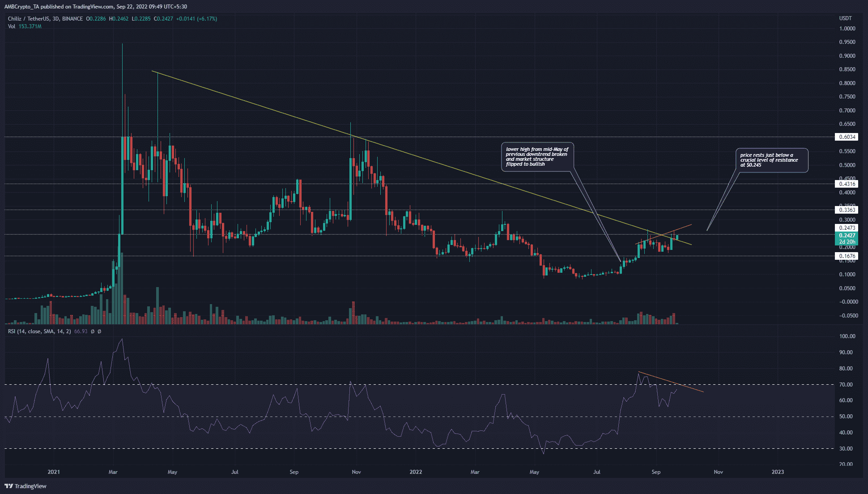868x494 pixels.
Task: Select the 'price rests just below' annotation box
Action: [x=772, y=160]
